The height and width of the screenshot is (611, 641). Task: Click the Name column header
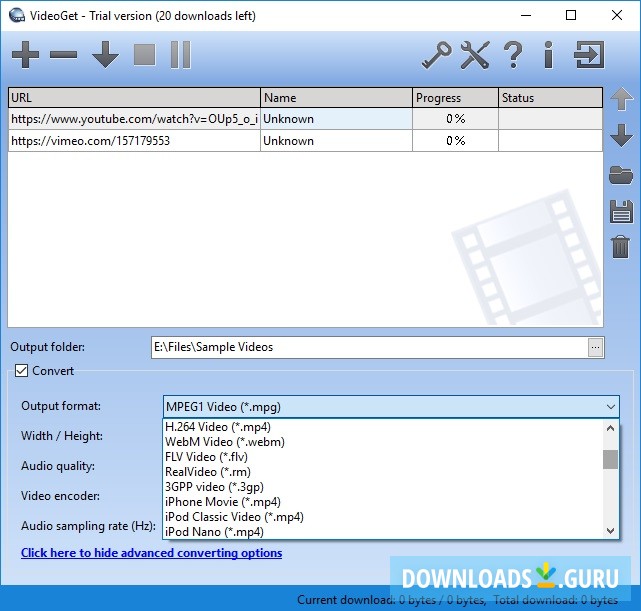click(x=336, y=98)
